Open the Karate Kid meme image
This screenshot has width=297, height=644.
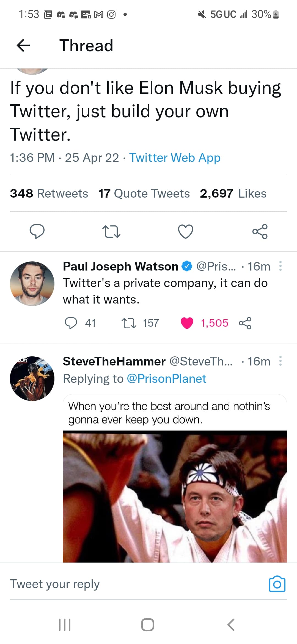coord(175,496)
